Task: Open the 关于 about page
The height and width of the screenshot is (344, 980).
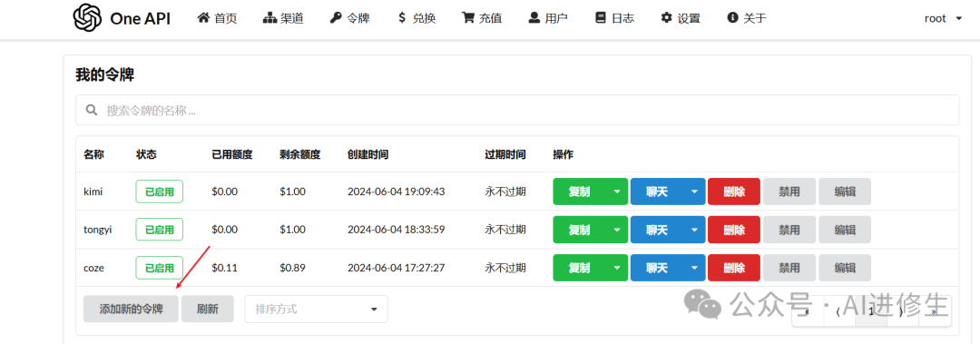Action: pyautogui.click(x=747, y=18)
